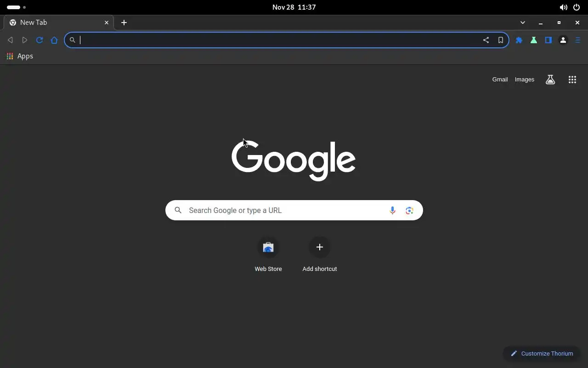Reload the current page
The height and width of the screenshot is (368, 588).
coord(40,40)
